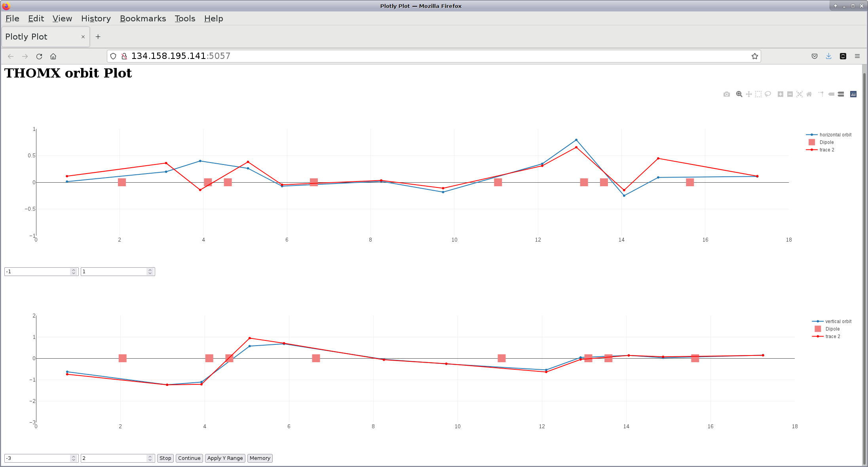Reset axes with the home icon

[809, 94]
